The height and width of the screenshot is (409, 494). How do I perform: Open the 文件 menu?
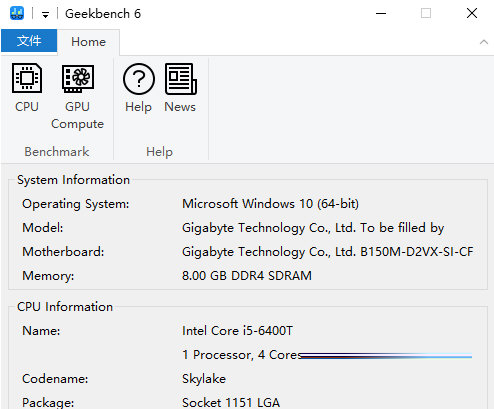coord(29,41)
